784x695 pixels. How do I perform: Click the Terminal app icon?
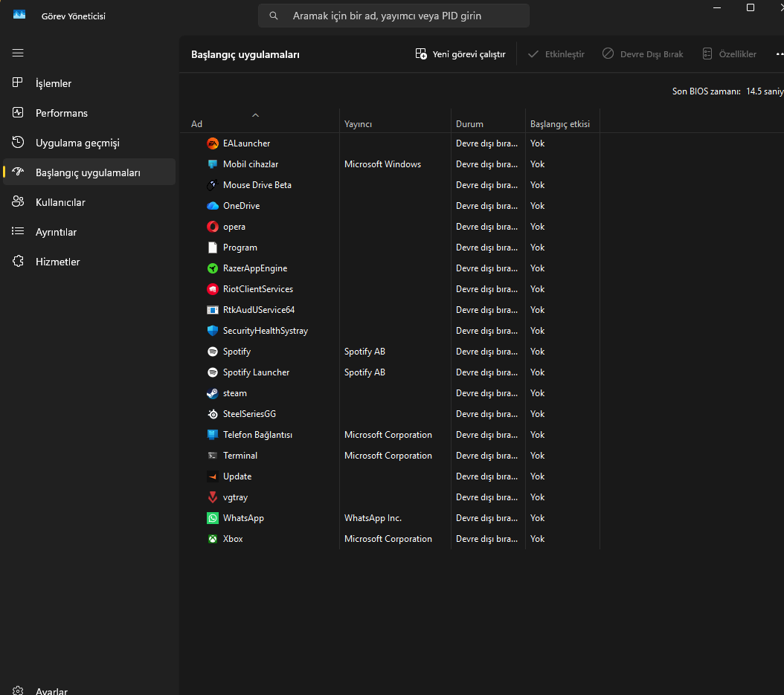click(x=213, y=456)
